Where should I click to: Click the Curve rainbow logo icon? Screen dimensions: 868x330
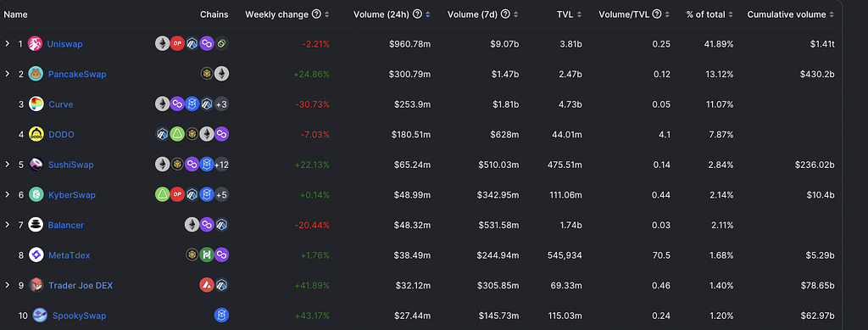[x=36, y=104]
